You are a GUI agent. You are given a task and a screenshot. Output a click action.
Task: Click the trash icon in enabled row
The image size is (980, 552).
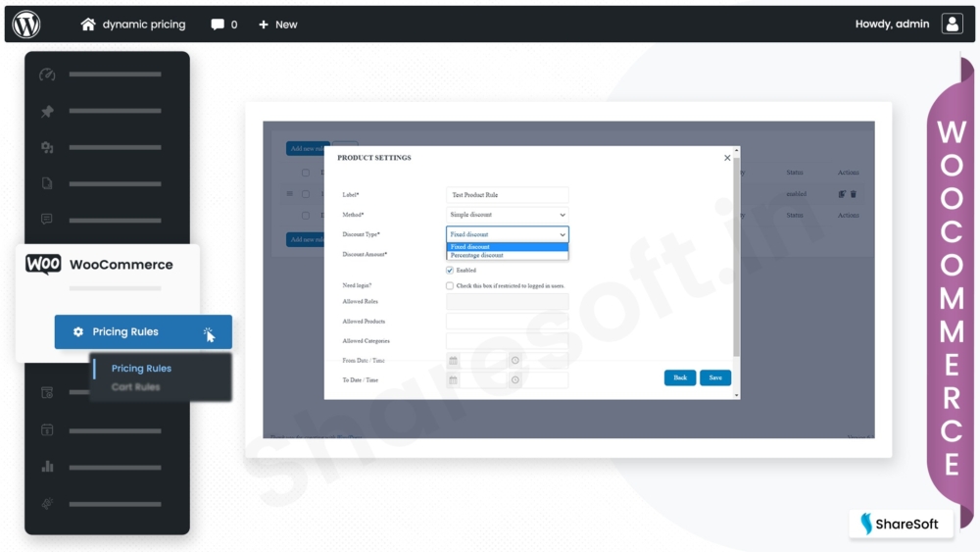tap(854, 194)
